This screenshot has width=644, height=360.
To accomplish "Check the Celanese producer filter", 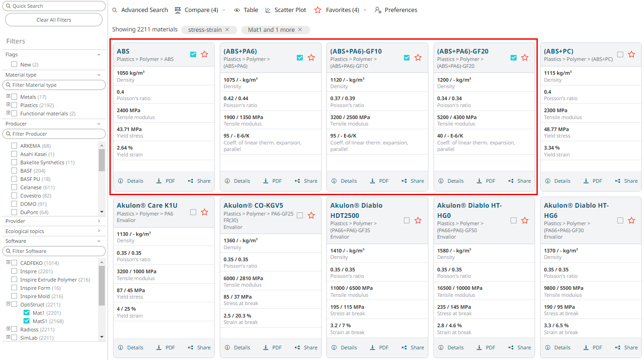I will click(14, 187).
